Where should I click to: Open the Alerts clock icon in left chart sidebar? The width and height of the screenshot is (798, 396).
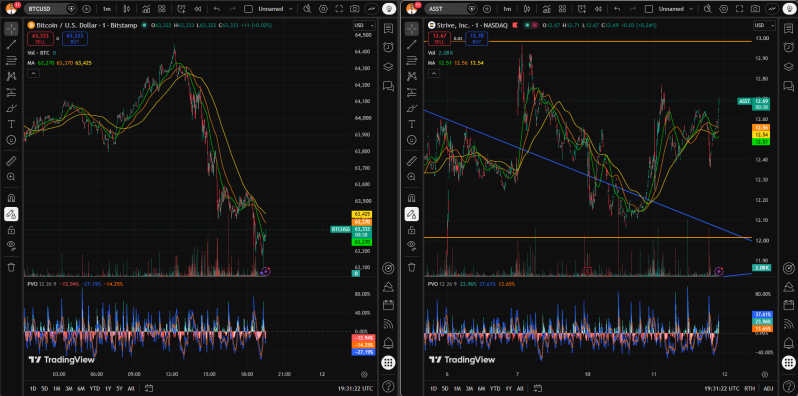point(388,47)
